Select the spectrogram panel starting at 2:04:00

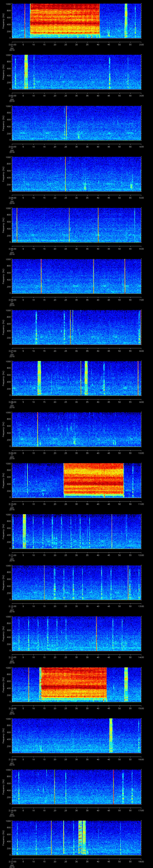76,174
